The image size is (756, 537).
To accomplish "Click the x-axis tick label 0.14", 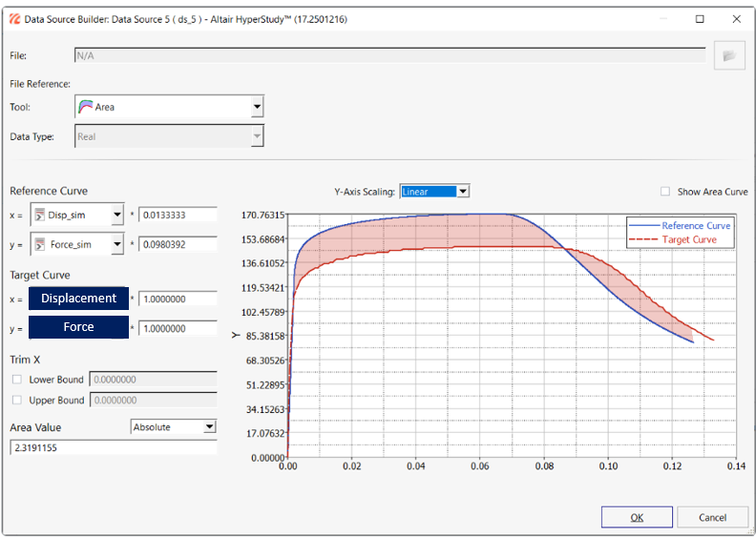I will tap(736, 465).
